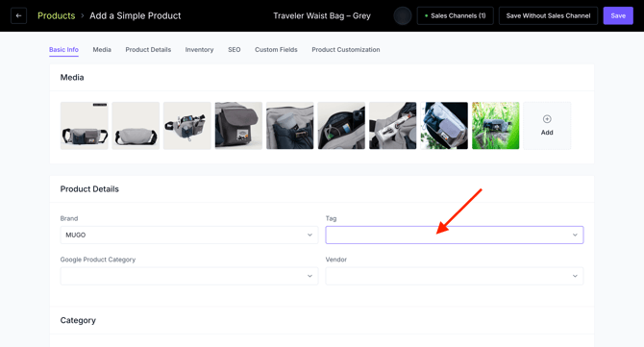Image resolution: width=644 pixels, height=347 pixels.
Task: Select eighth thumbnail on dark background
Action: [x=444, y=126]
